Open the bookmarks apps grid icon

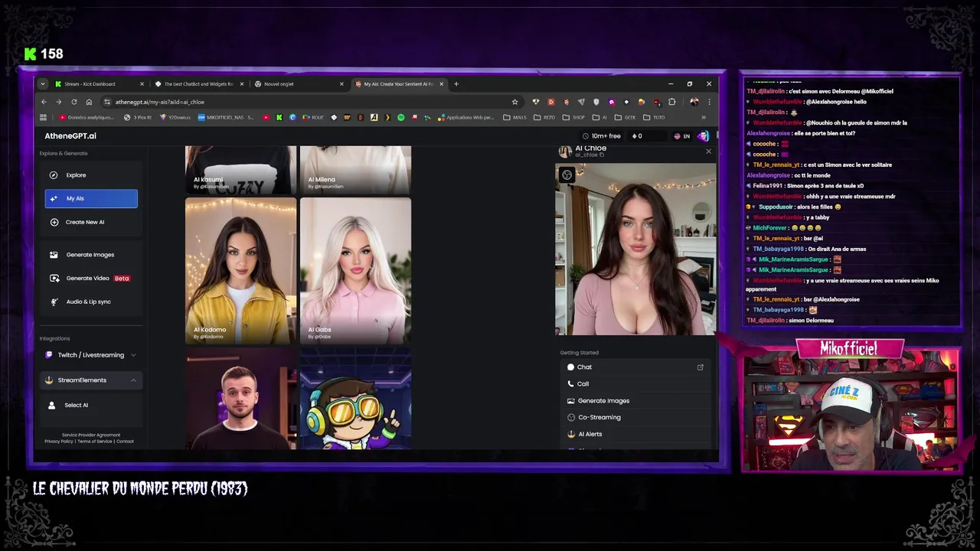pos(43,118)
